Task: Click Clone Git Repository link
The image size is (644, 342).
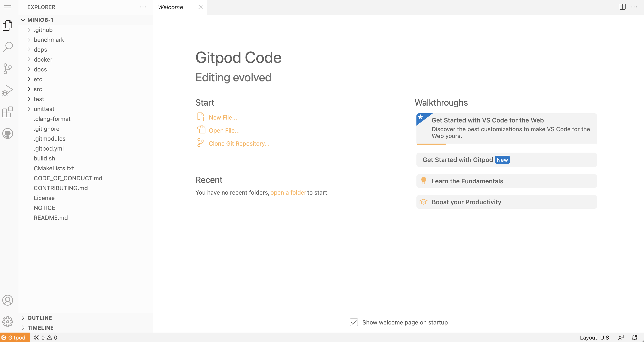Action: point(239,143)
